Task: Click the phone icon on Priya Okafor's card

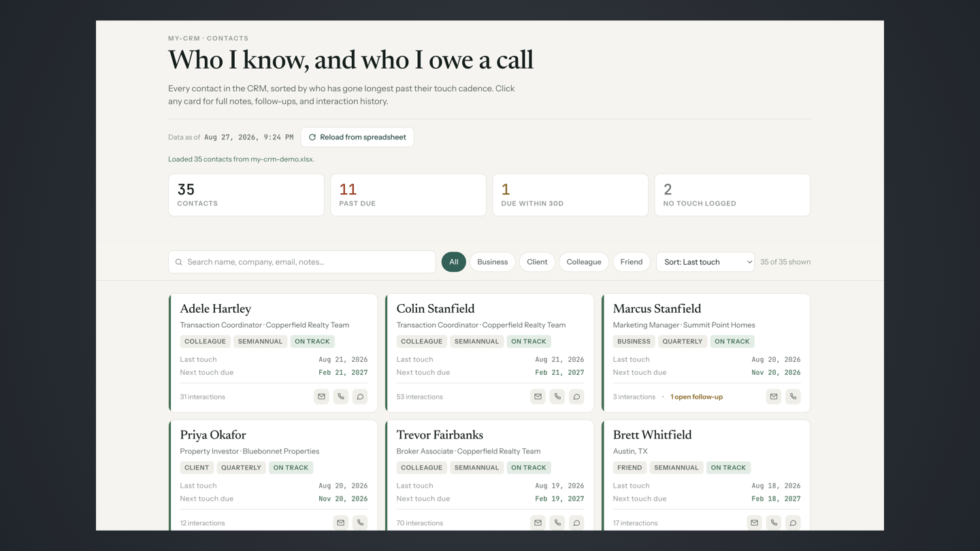Action: pos(360,522)
